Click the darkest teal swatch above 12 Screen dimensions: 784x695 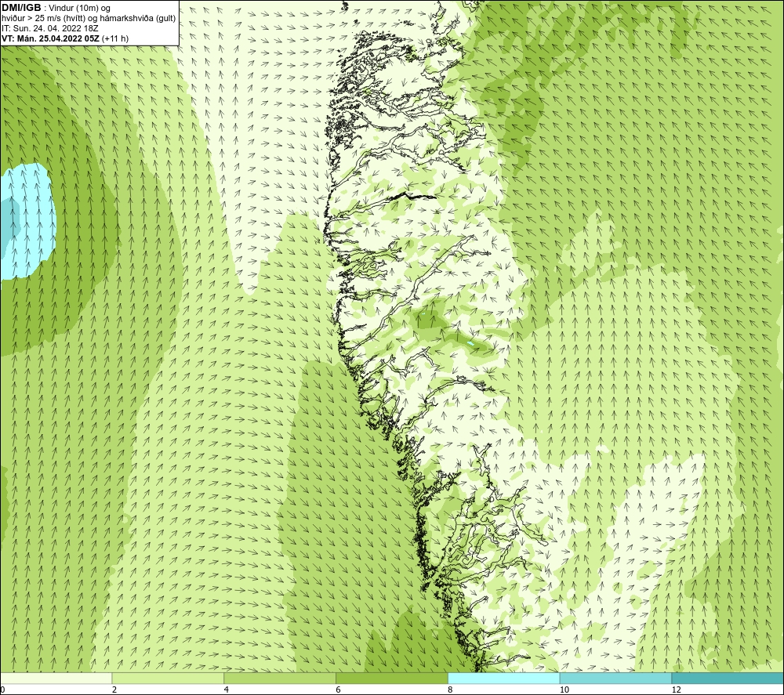point(728,678)
